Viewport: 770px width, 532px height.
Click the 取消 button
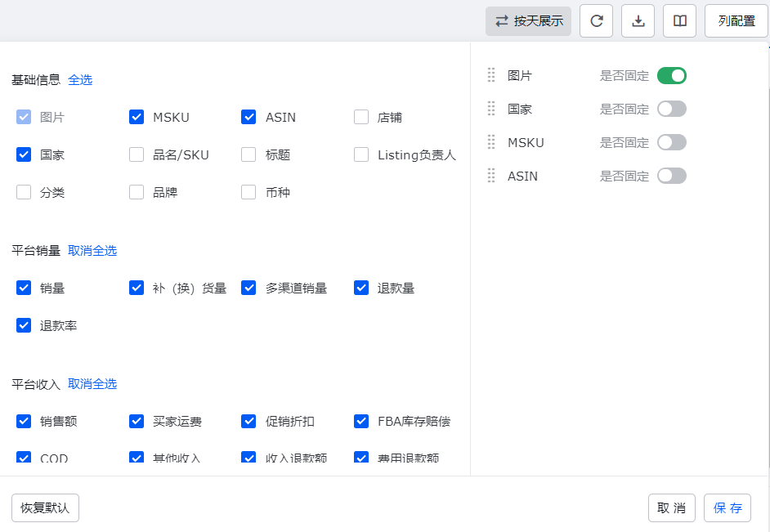pyautogui.click(x=672, y=508)
